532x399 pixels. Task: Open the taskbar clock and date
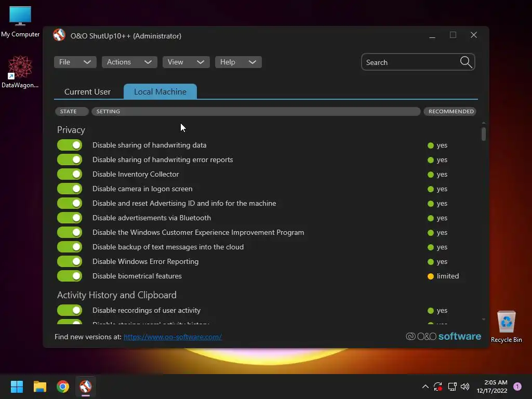pos(492,387)
